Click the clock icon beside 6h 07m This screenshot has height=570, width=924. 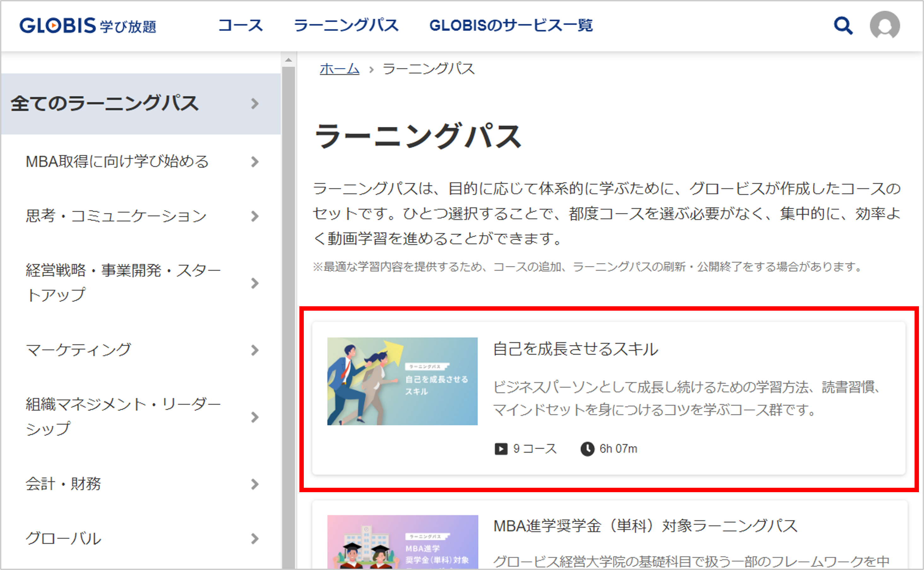coord(587,449)
